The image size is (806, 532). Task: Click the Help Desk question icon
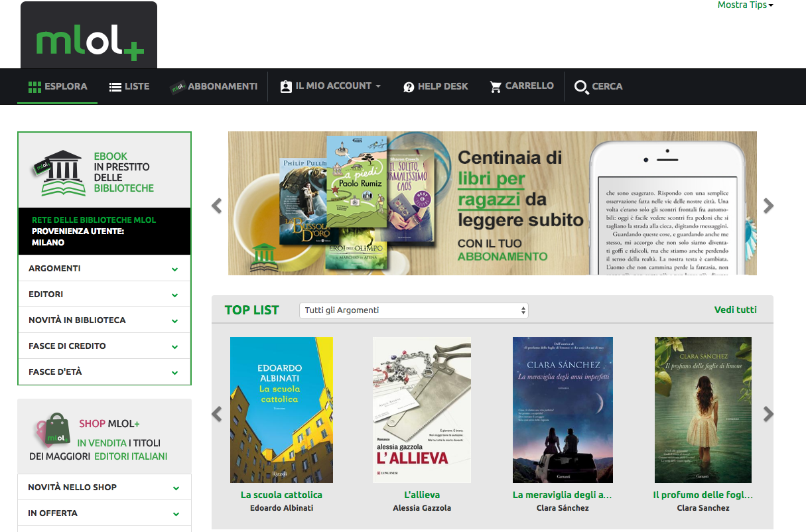click(409, 87)
